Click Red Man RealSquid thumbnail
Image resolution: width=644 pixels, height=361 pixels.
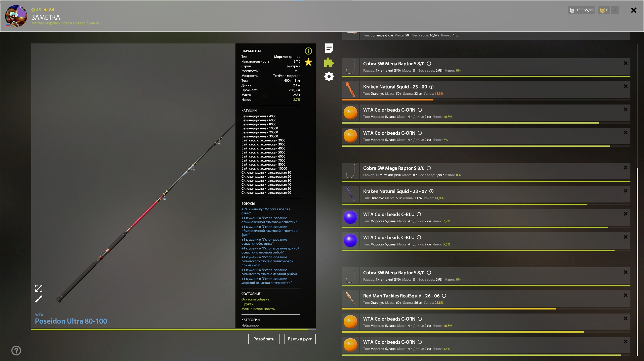coord(350,299)
